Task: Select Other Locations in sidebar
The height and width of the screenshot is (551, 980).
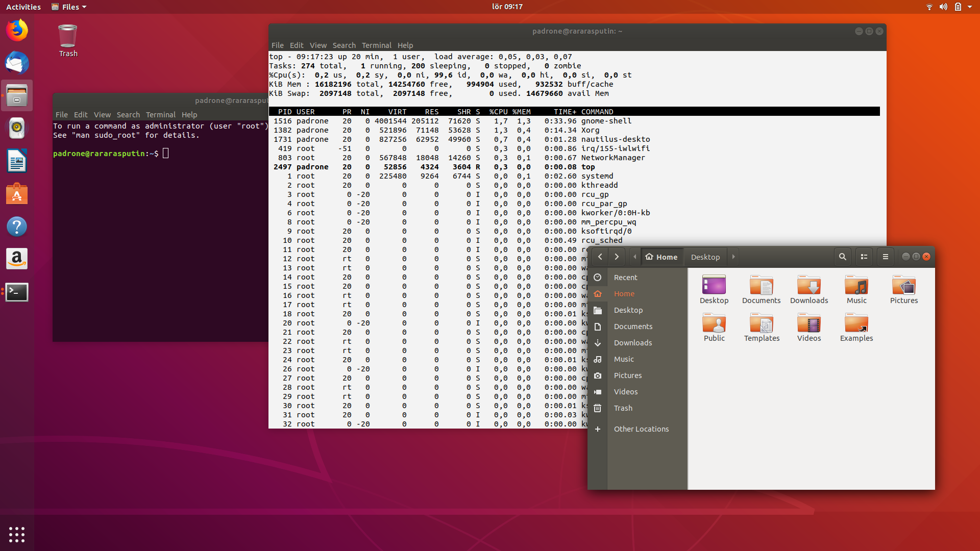Action: [641, 429]
